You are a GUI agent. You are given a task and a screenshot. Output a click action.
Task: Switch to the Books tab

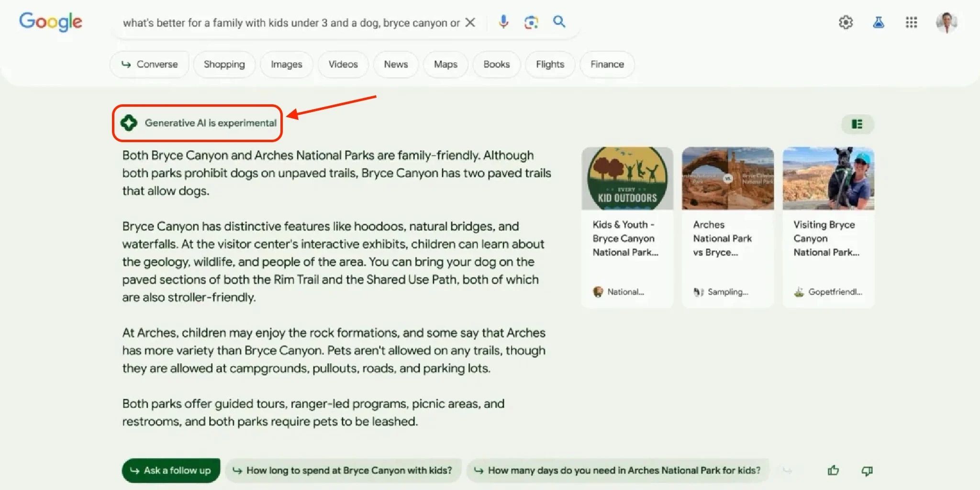pos(496,64)
